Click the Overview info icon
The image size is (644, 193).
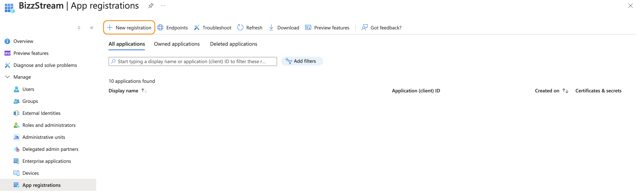coord(7,41)
